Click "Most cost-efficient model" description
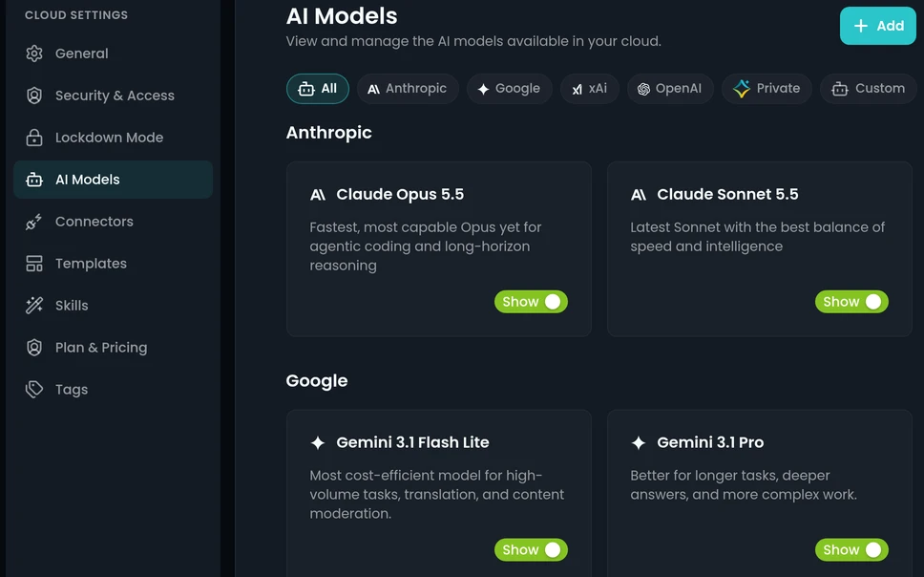The height and width of the screenshot is (577, 924). (x=437, y=495)
